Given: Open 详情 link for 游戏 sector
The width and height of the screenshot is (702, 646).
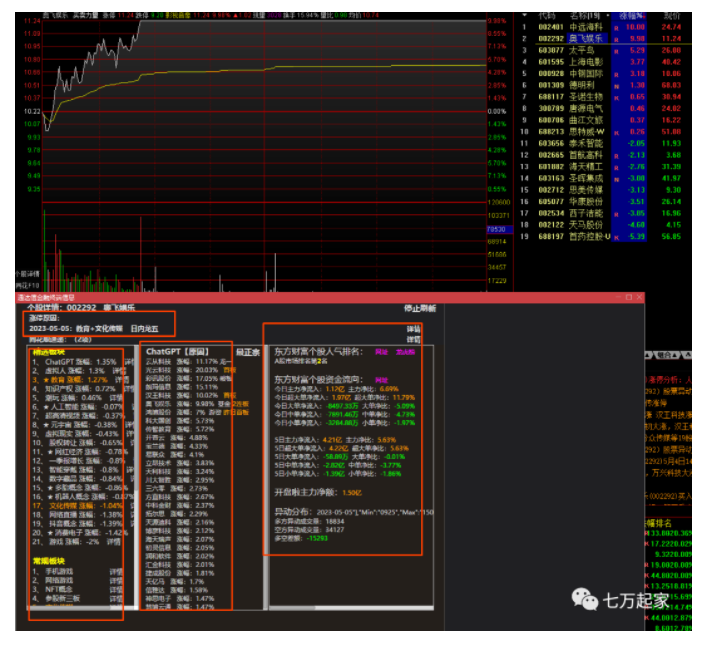Looking at the screenshot, I should click(113, 542).
